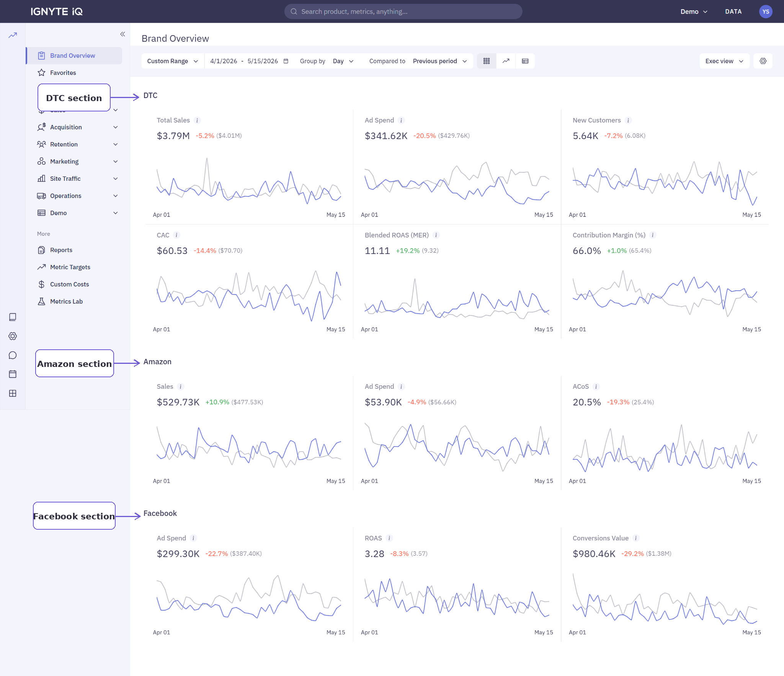Screen dimensions: 784x676
Task: Expand Operations menu in sidebar
Action: pyautogui.click(x=77, y=196)
